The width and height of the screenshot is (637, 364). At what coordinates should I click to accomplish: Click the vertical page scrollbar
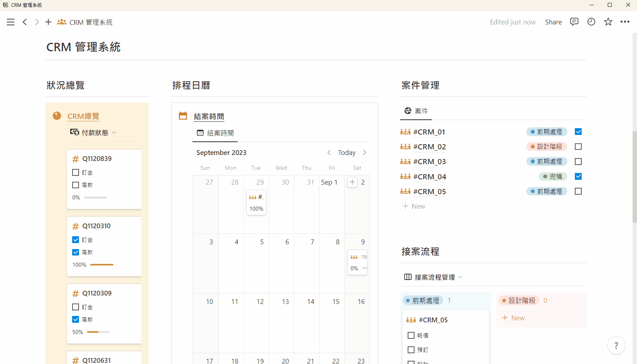(635, 176)
